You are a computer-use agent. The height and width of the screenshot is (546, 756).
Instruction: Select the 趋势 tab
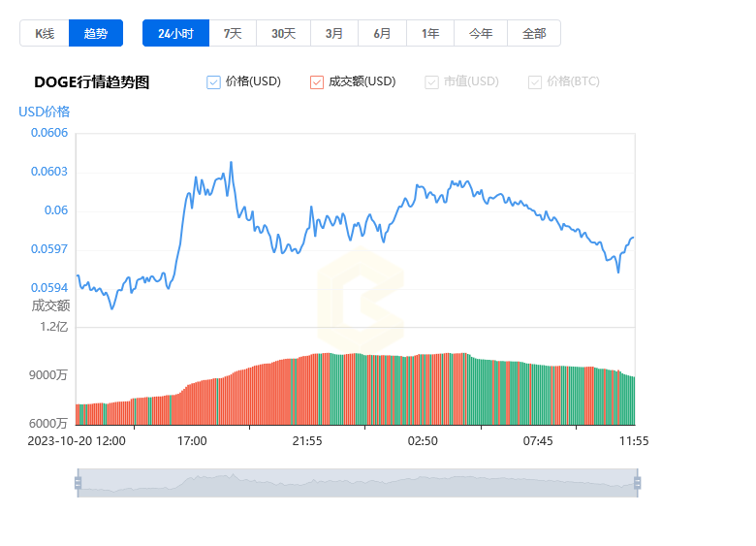(96, 33)
